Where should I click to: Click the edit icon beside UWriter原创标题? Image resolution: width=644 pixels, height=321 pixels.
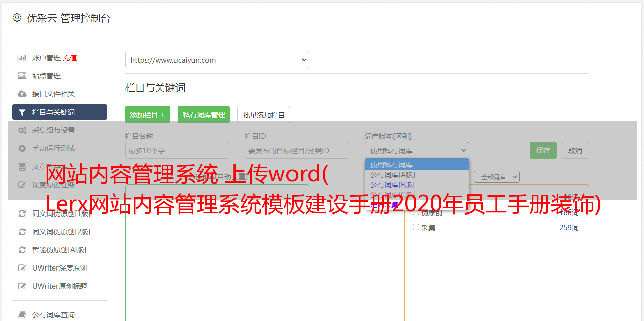(22, 286)
